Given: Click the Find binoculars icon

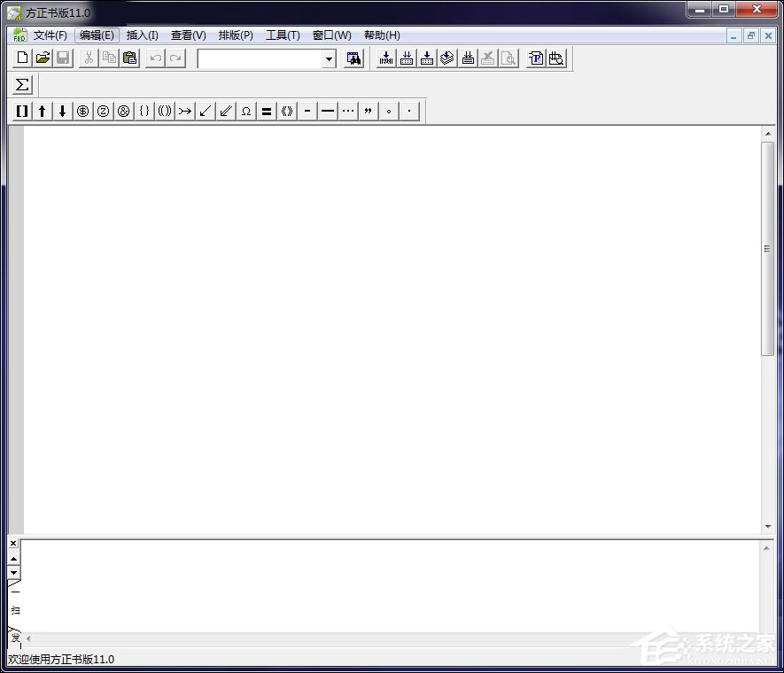Looking at the screenshot, I should (353, 58).
